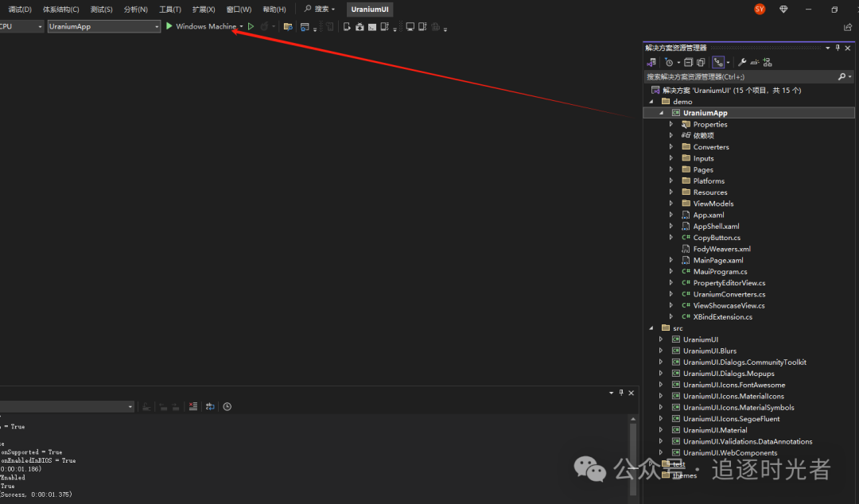Click the pending changes filter clock icon

(669, 63)
